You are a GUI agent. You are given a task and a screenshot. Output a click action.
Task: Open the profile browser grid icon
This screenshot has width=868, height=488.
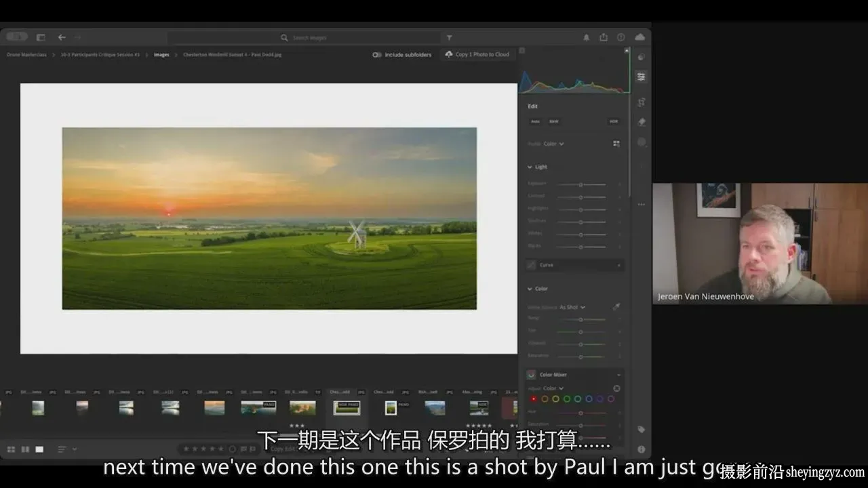(616, 144)
